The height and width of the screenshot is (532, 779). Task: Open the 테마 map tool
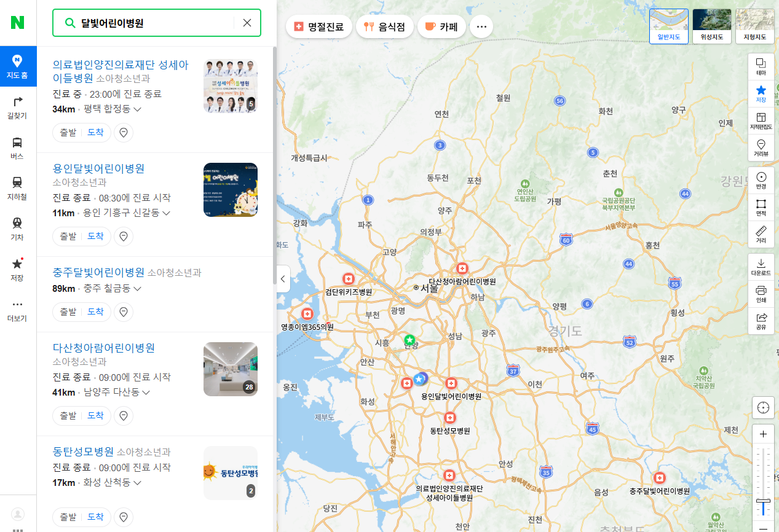pos(761,67)
